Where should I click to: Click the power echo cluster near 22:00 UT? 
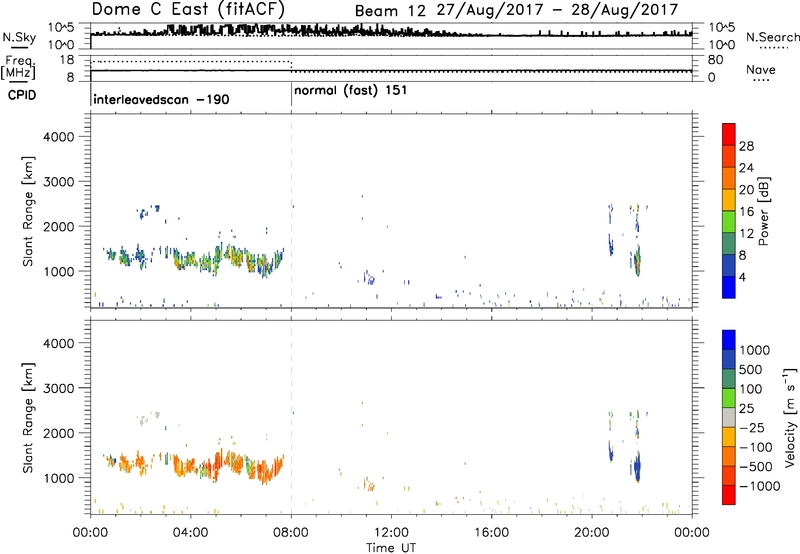[x=637, y=260]
